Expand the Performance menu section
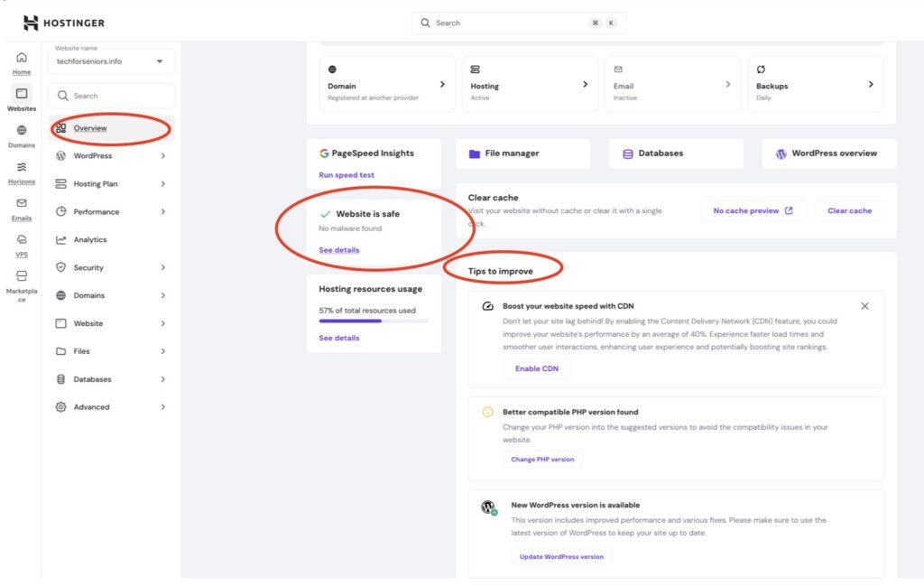Image resolution: width=924 pixels, height=586 pixels. pos(111,212)
